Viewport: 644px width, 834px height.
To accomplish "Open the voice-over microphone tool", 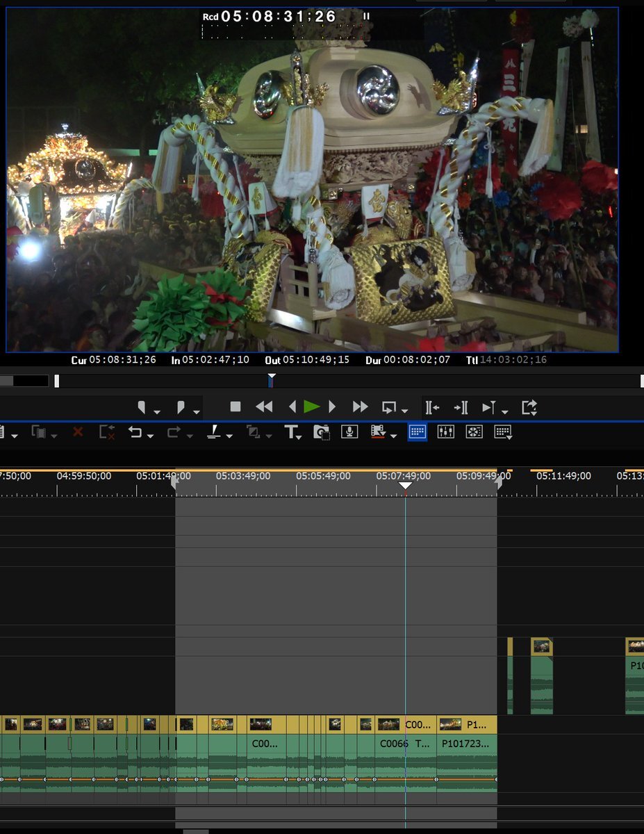I will [x=349, y=432].
